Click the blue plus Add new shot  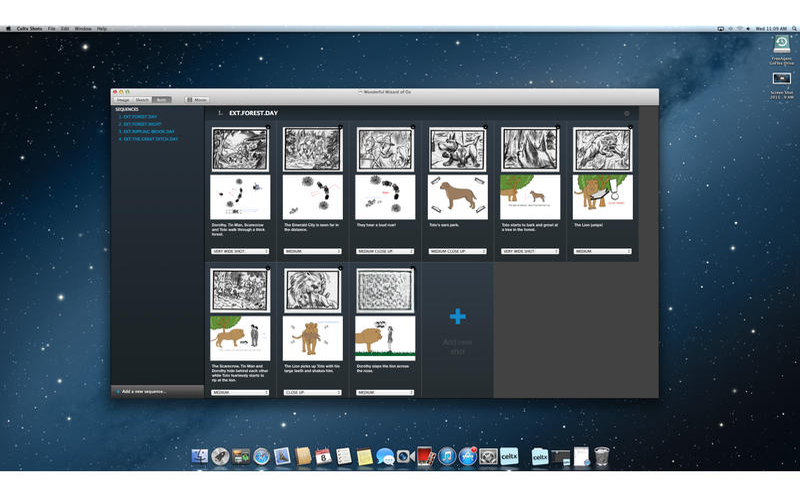pos(458,317)
